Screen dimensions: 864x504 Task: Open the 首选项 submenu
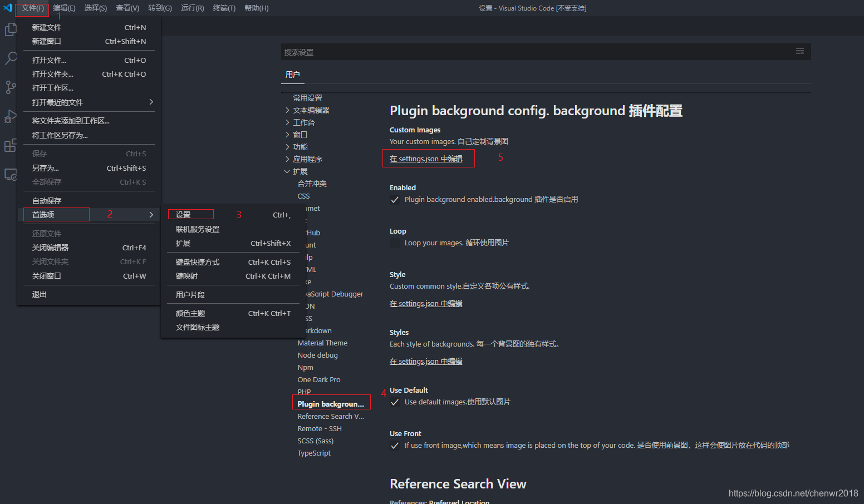[x=89, y=215]
